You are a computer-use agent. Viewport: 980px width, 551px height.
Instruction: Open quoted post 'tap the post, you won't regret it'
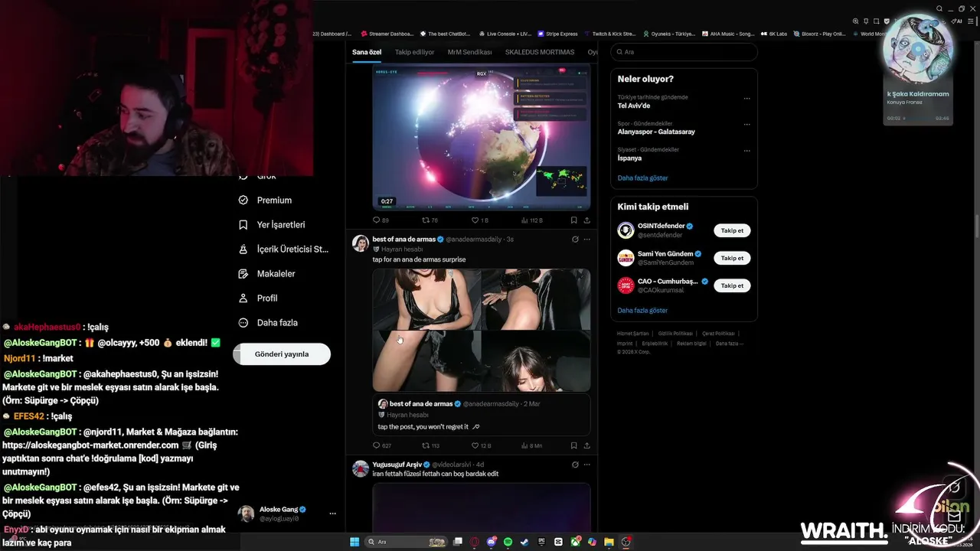tap(482, 415)
